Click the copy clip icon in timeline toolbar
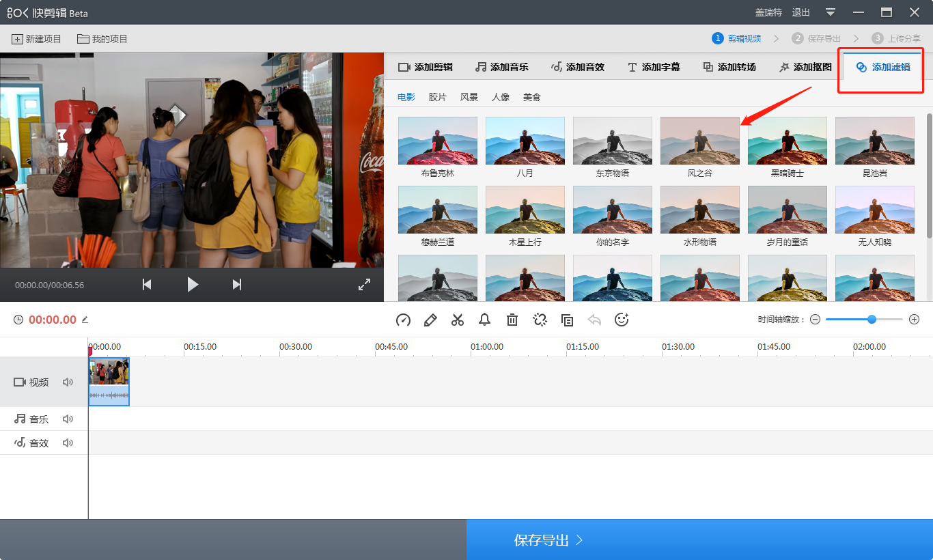The width and height of the screenshot is (933, 560). (x=567, y=320)
